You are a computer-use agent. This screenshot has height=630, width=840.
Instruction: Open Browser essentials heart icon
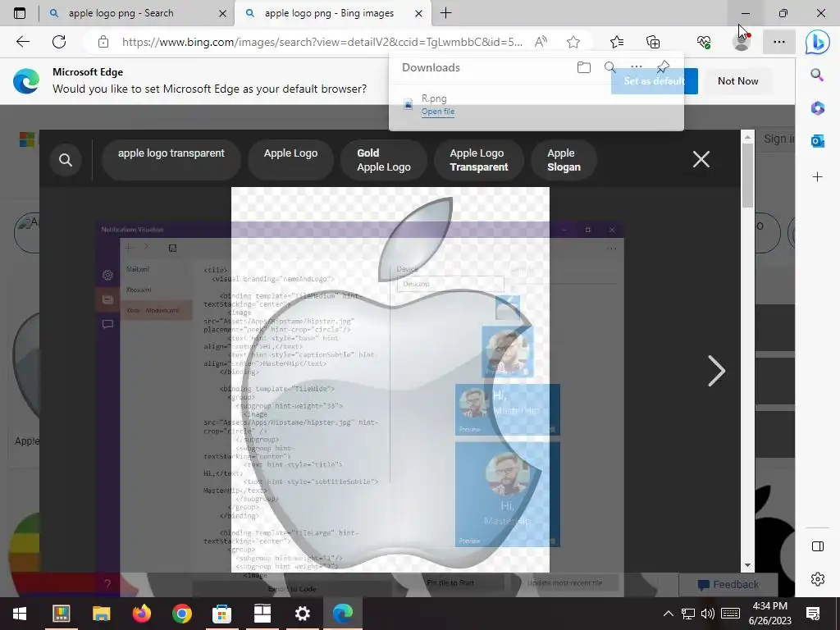pos(703,42)
